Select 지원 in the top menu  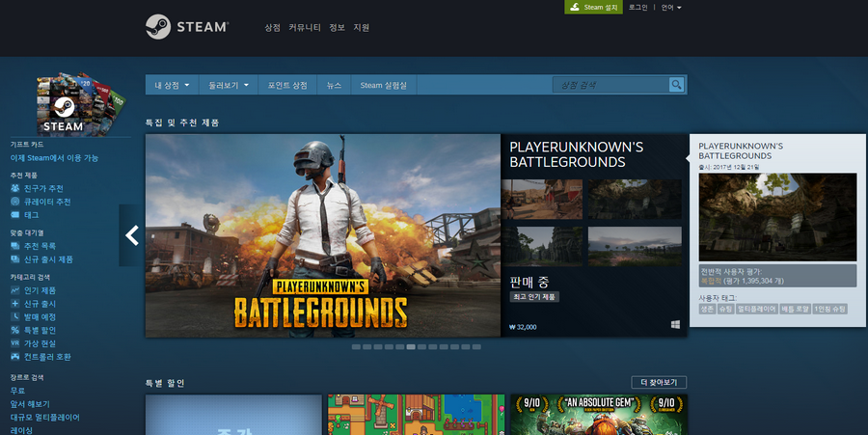coord(362,27)
